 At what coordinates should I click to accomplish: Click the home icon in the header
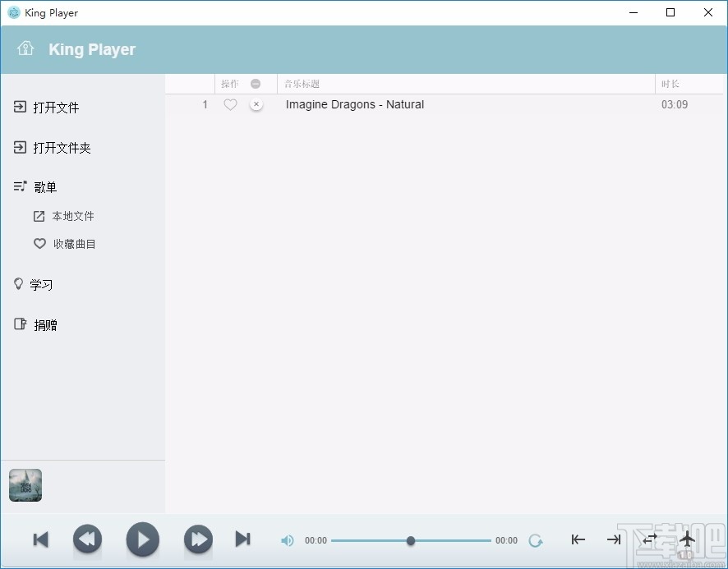25,48
